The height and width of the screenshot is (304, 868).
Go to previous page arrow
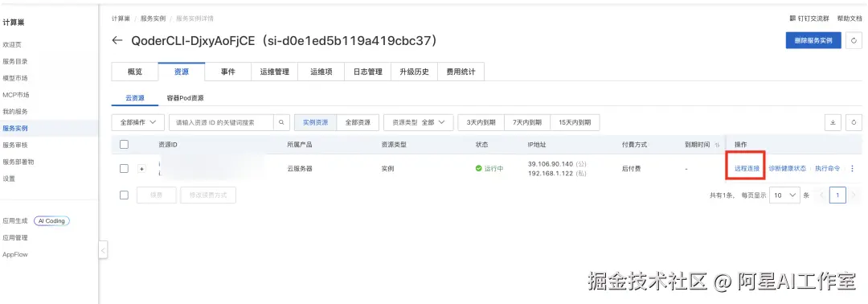(821, 195)
